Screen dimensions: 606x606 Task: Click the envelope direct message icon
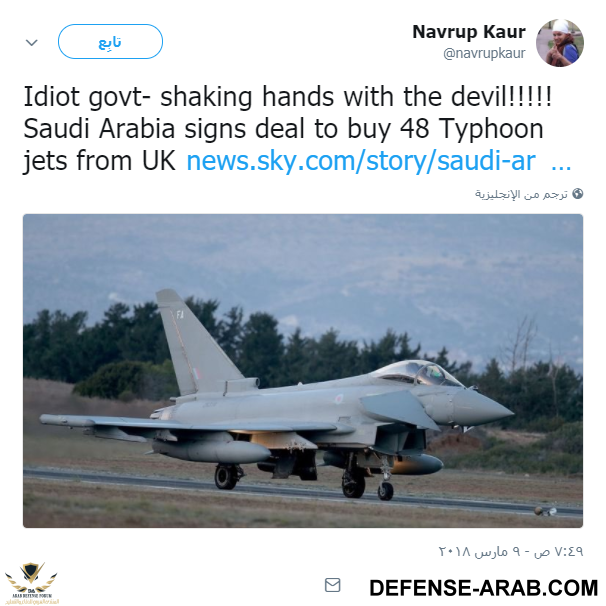(332, 585)
